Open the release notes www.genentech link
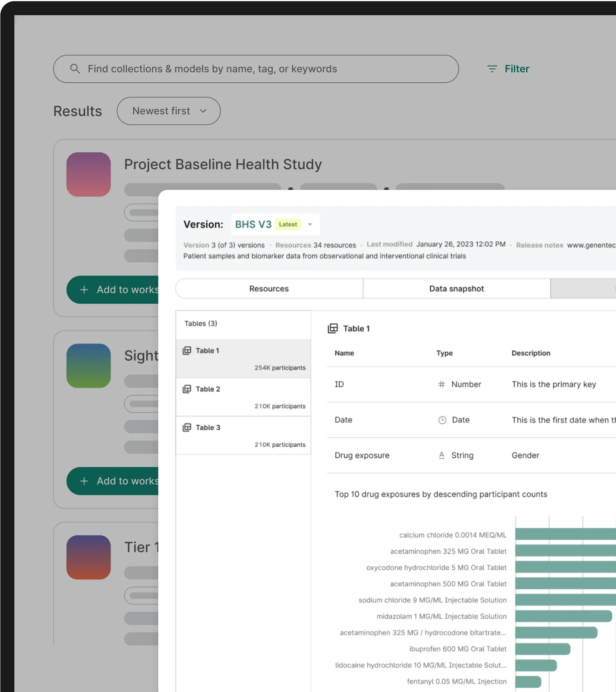The width and height of the screenshot is (616, 692). tap(591, 245)
